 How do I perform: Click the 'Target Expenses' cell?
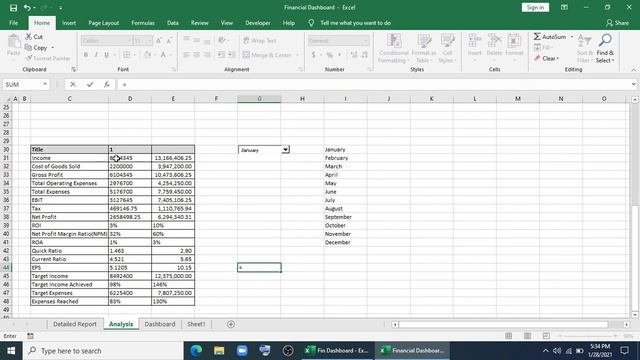tap(69, 293)
